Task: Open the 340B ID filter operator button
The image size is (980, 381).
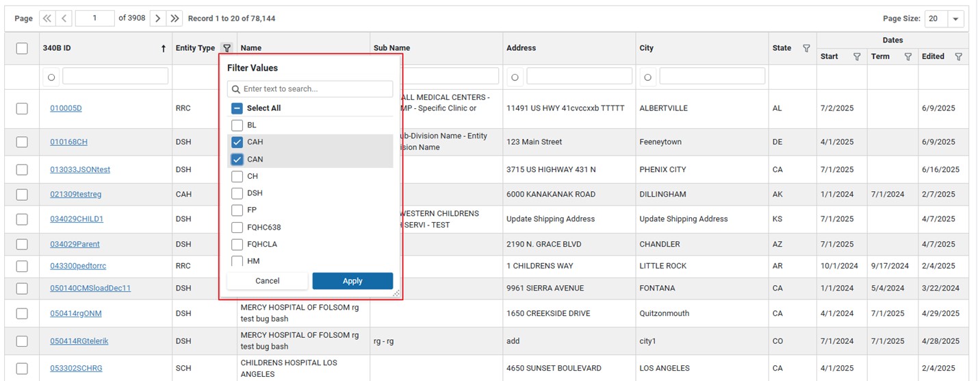Action: [51, 77]
